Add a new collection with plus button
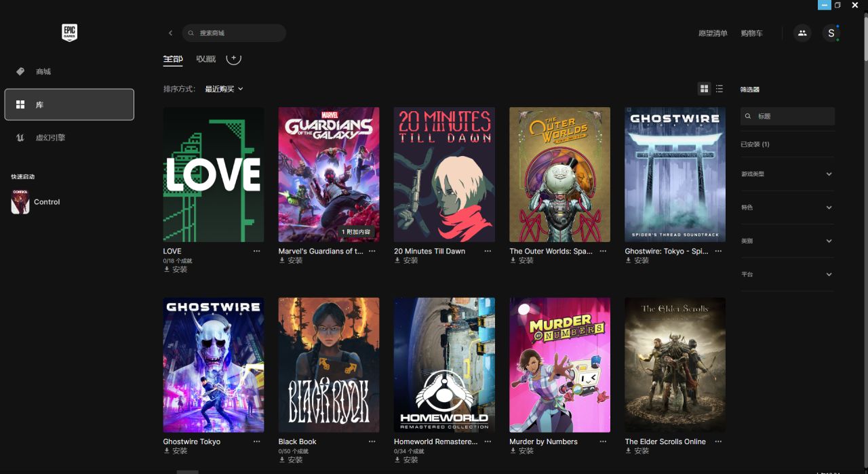Screen dimensions: 868x474 pyautogui.click(x=233, y=58)
